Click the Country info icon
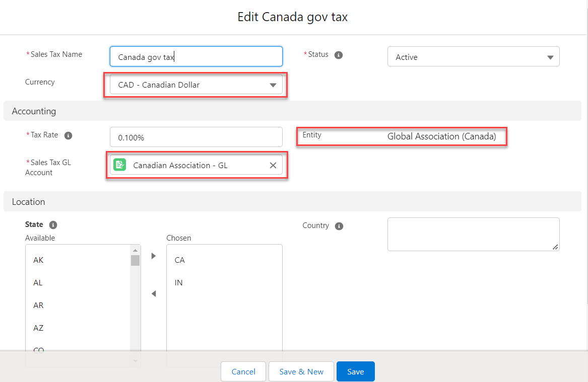The width and height of the screenshot is (588, 382). tap(339, 226)
